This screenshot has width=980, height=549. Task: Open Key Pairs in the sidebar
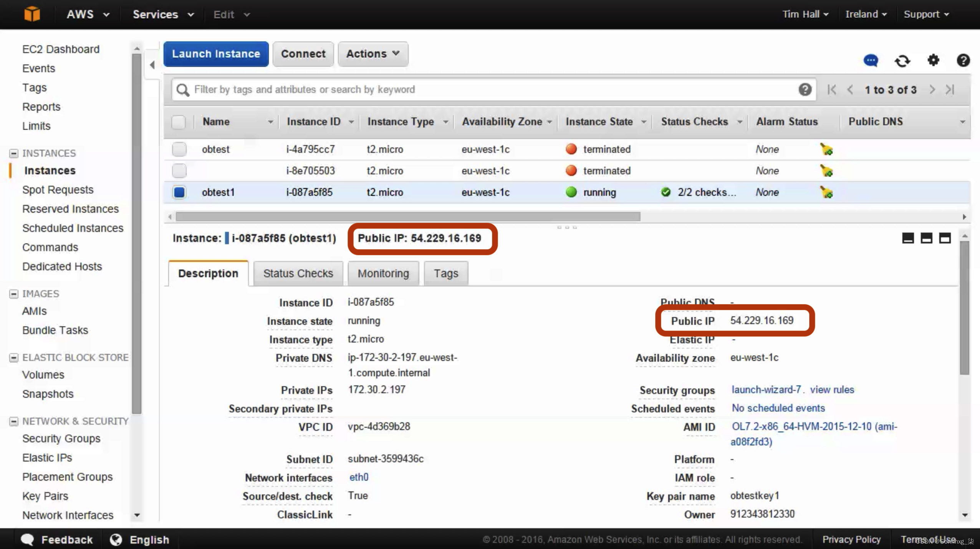(x=45, y=496)
